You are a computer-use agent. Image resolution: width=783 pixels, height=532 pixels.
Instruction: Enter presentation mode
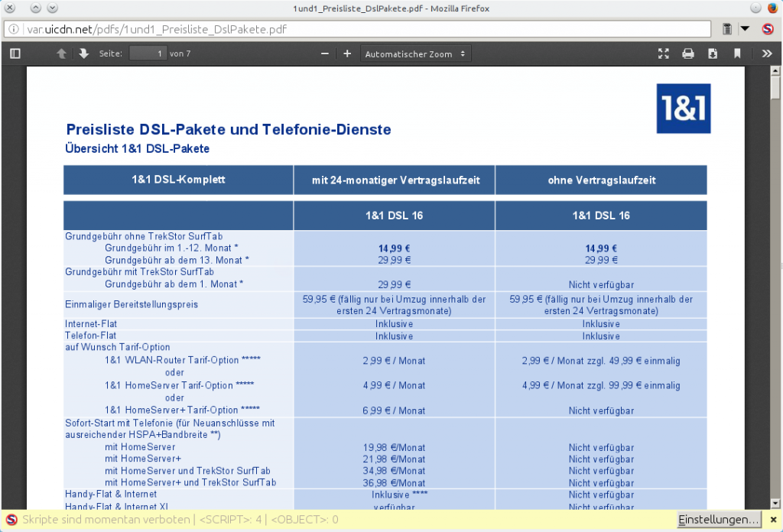click(663, 54)
